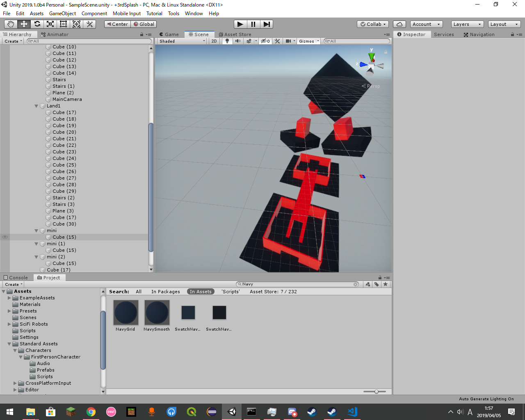This screenshot has width=525, height=420.
Task: Open the Gizmos dropdown
Action: 308,41
